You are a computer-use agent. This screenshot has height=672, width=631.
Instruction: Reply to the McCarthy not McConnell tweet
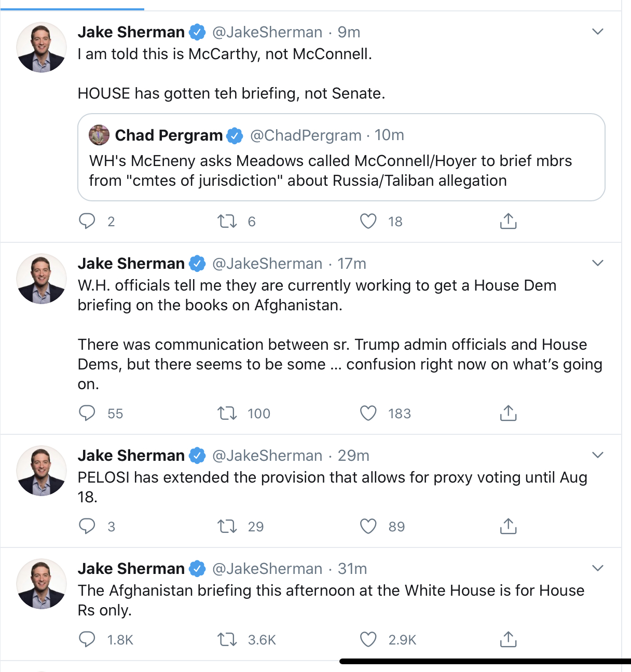(87, 222)
